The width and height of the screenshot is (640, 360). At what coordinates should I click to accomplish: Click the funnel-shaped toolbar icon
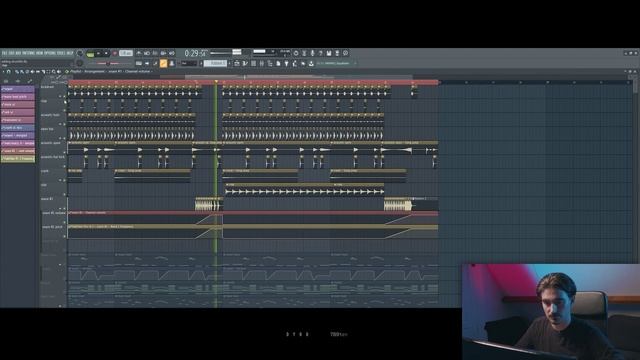click(287, 63)
